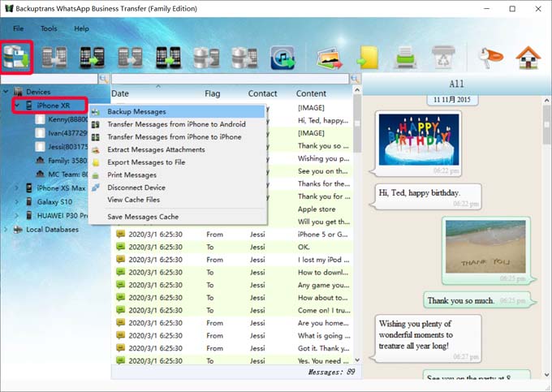Screen dimensions: 552x392
Task: Click the Disconnect Device menu icon
Action: click(96, 187)
